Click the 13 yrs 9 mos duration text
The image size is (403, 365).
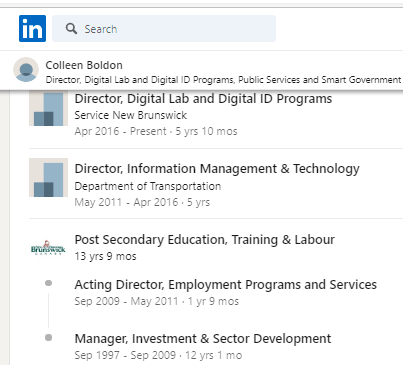click(x=105, y=256)
